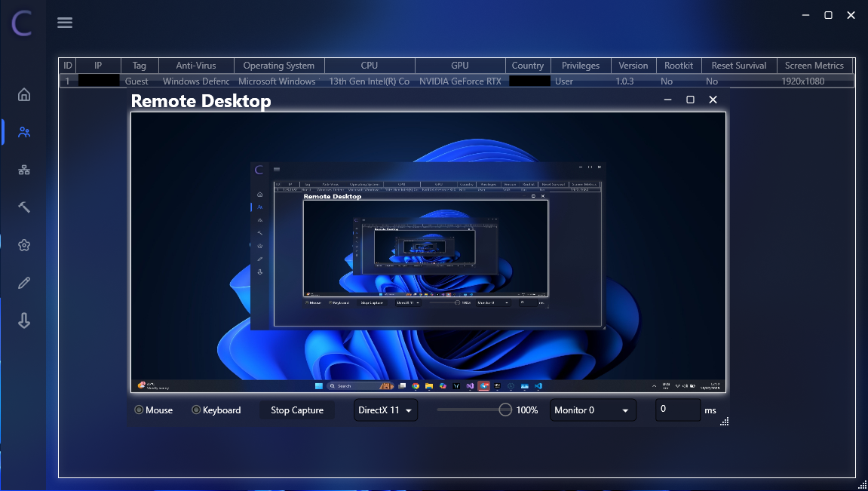Open the network icon in sidebar
This screenshot has height=491, width=868.
(24, 170)
